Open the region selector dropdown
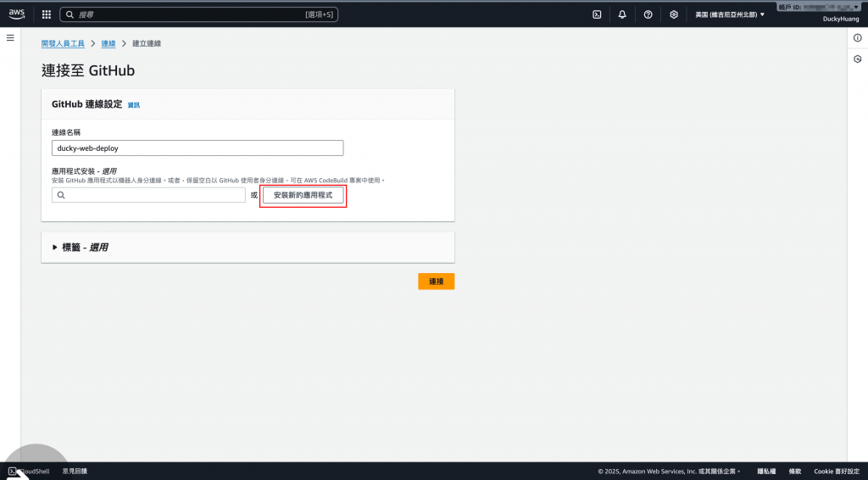868x480 pixels. (x=730, y=14)
